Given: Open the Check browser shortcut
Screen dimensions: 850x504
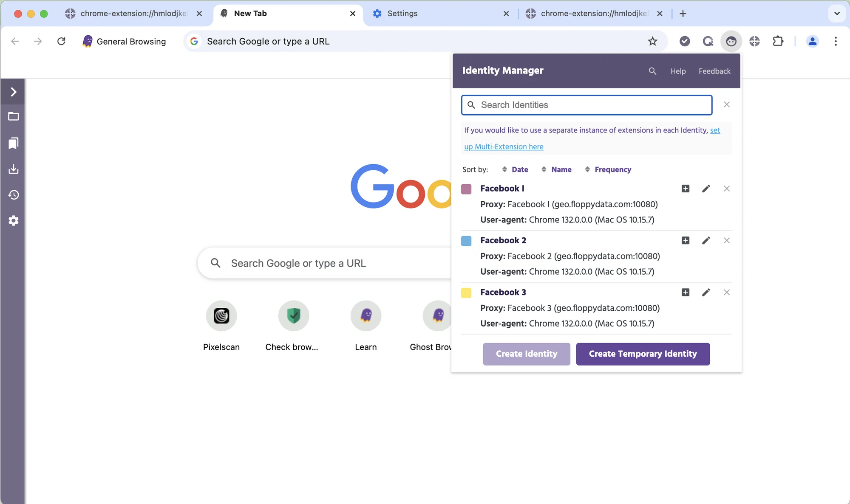Looking at the screenshot, I should coord(293,326).
